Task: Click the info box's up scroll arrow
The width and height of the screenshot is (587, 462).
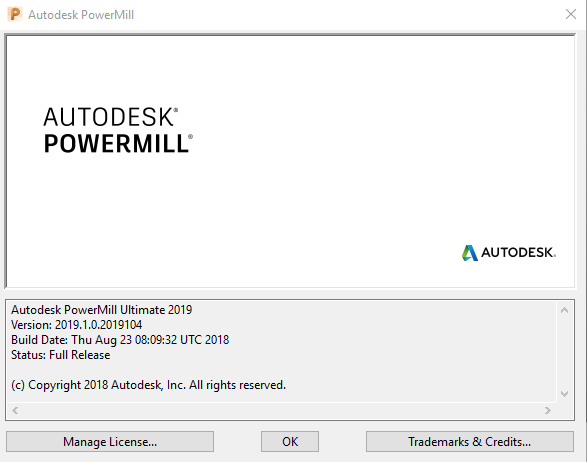Action: coord(565,310)
